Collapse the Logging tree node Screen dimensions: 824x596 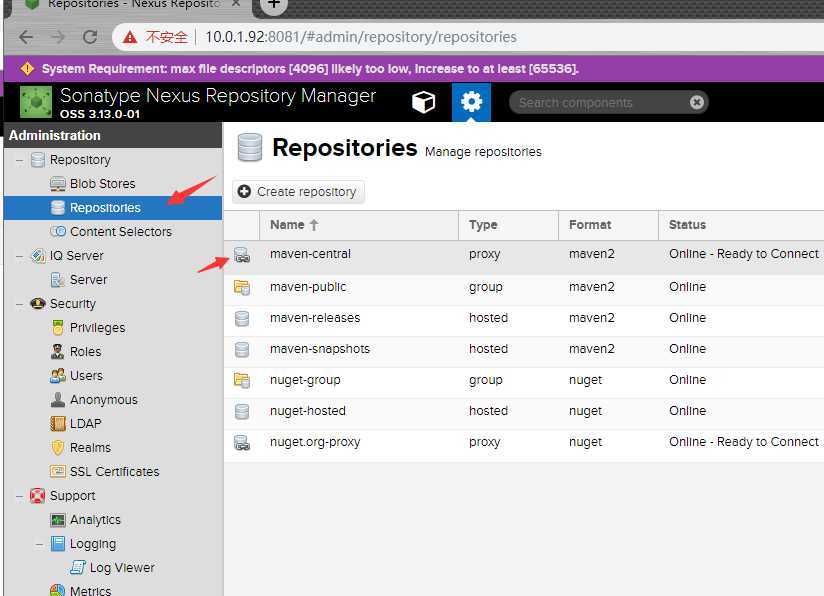tap(39, 544)
